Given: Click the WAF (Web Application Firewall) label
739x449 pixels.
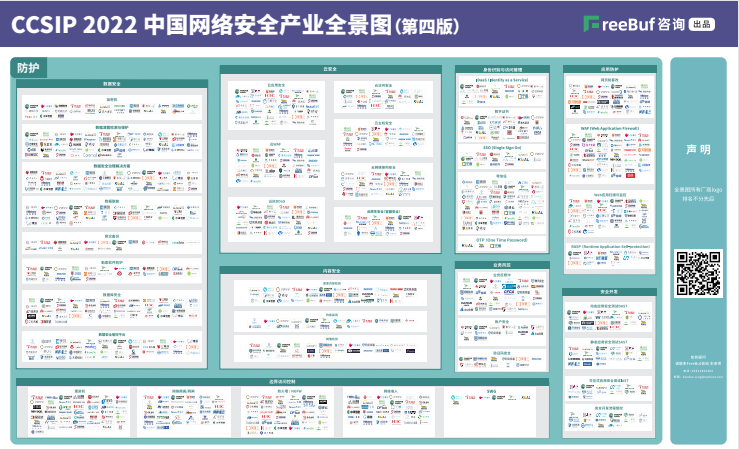Looking at the screenshot, I should [x=608, y=128].
